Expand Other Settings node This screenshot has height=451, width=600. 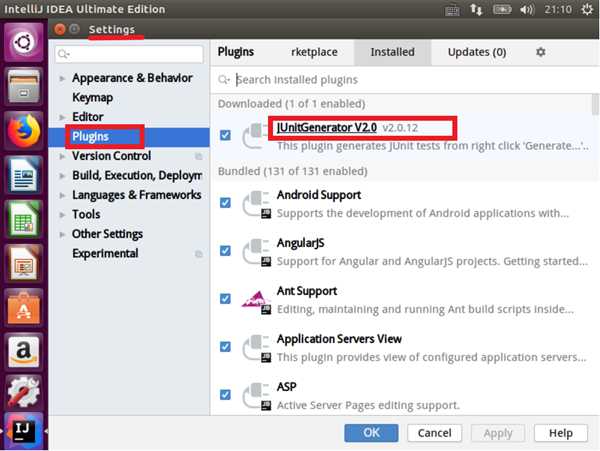click(62, 234)
